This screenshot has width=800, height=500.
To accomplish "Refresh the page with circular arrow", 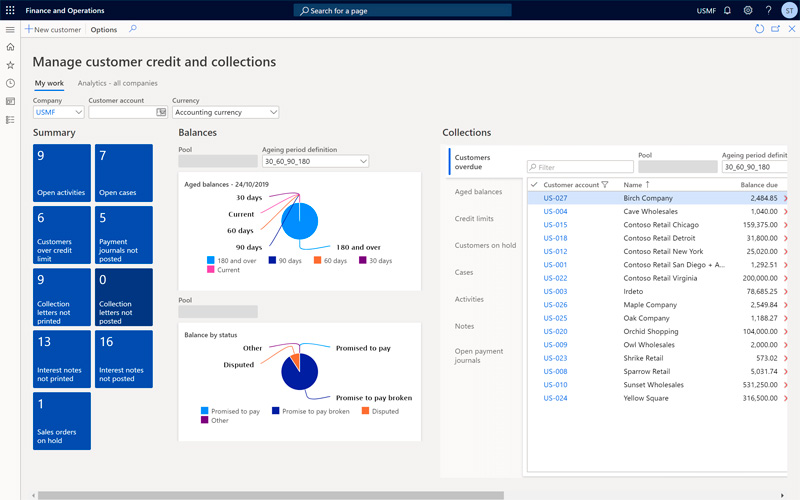I will point(759,29).
